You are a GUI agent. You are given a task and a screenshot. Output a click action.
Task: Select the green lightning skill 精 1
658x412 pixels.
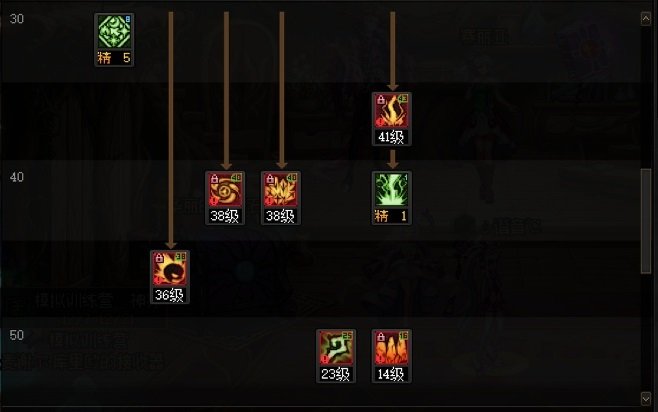coord(392,190)
